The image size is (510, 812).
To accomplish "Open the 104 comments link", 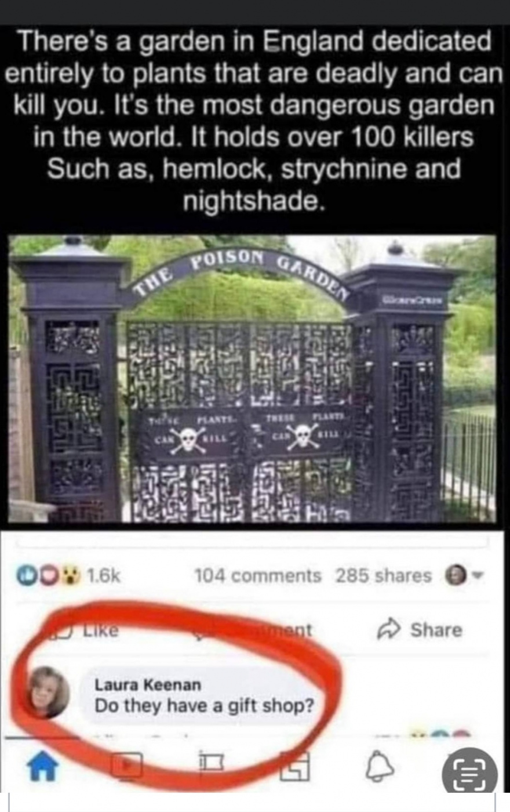I will tap(257, 575).
